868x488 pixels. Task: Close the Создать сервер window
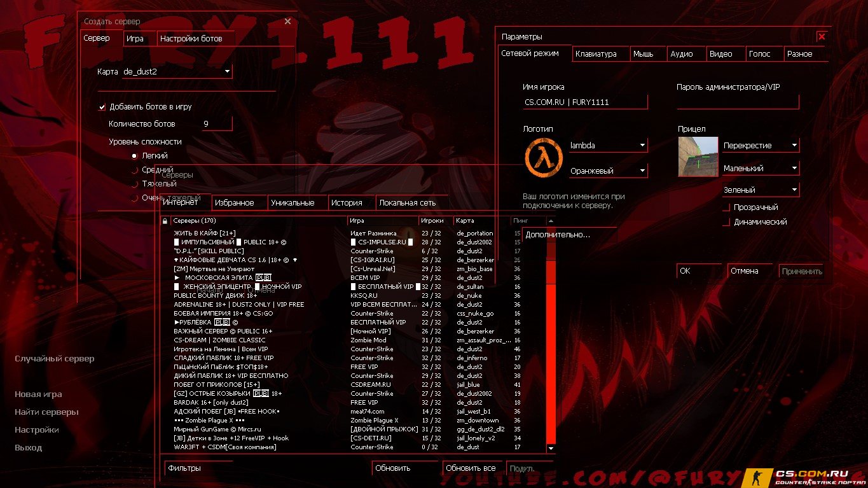tap(287, 22)
